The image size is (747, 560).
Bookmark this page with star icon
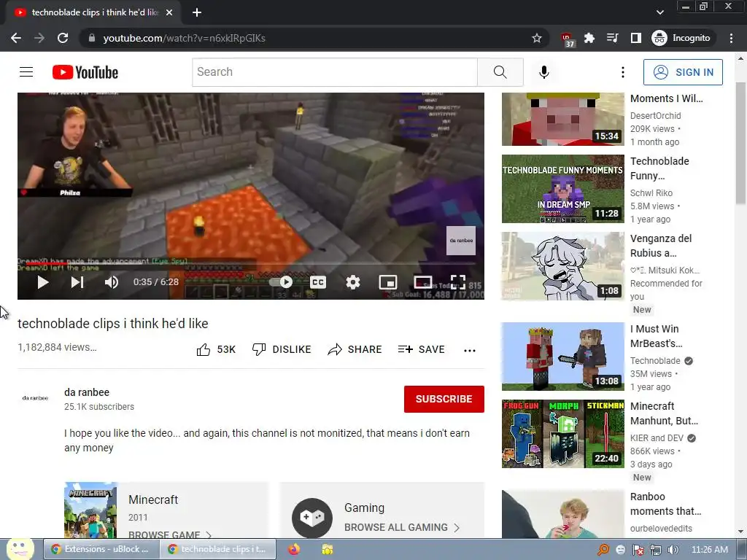(537, 38)
